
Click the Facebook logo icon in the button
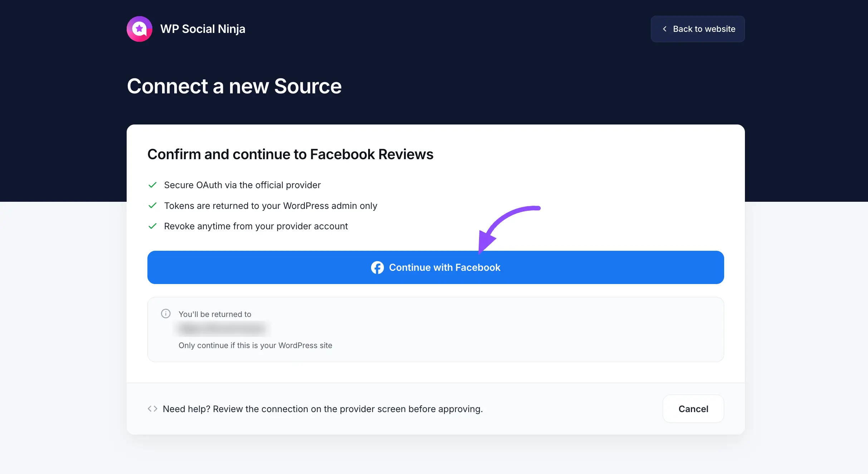(x=377, y=268)
